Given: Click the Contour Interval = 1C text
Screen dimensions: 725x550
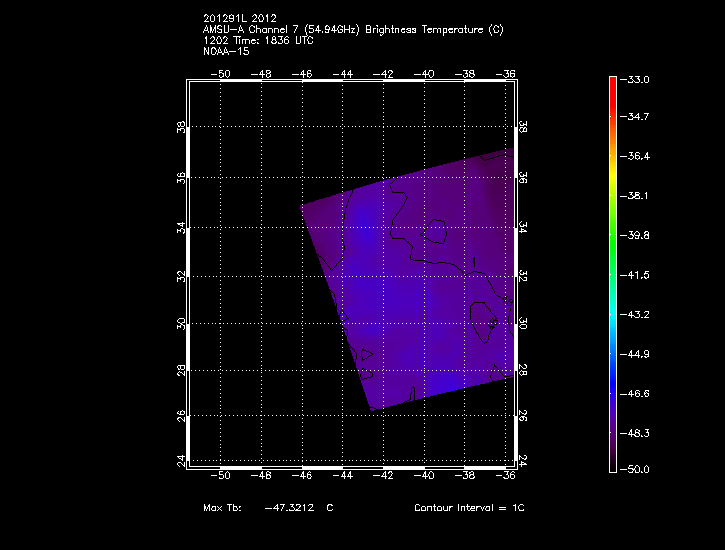Looking at the screenshot, I should pyautogui.click(x=469, y=508).
